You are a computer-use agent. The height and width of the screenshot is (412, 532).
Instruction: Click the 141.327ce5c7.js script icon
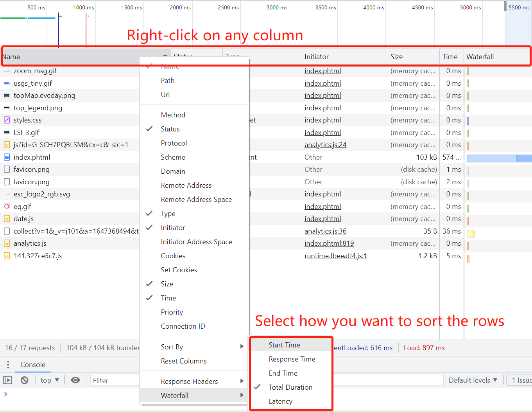click(7, 256)
